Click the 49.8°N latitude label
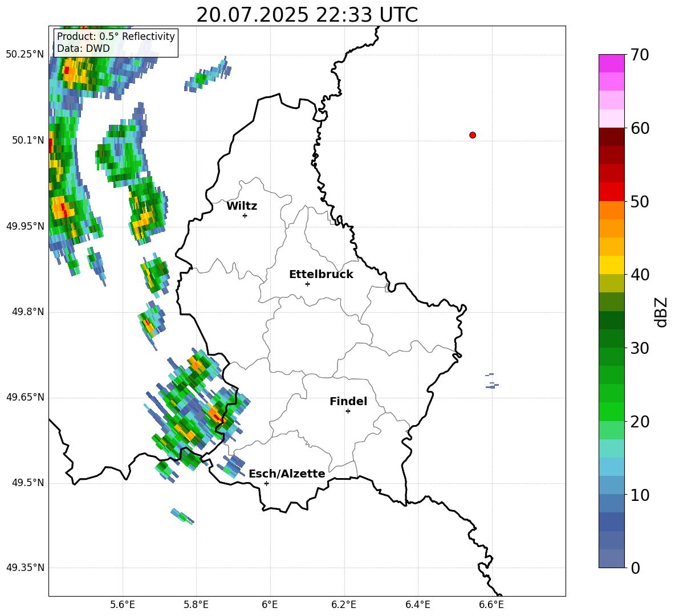Screen dimensions: 675x616 (28, 312)
